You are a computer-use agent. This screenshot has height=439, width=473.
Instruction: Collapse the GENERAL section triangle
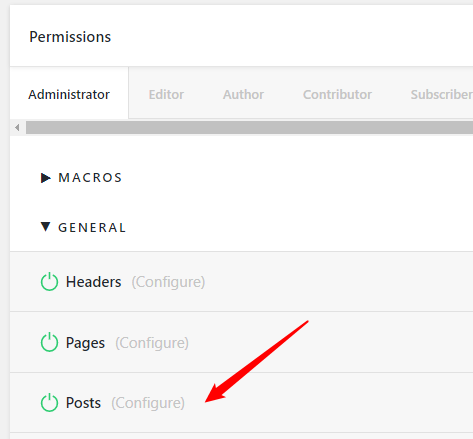pos(46,227)
